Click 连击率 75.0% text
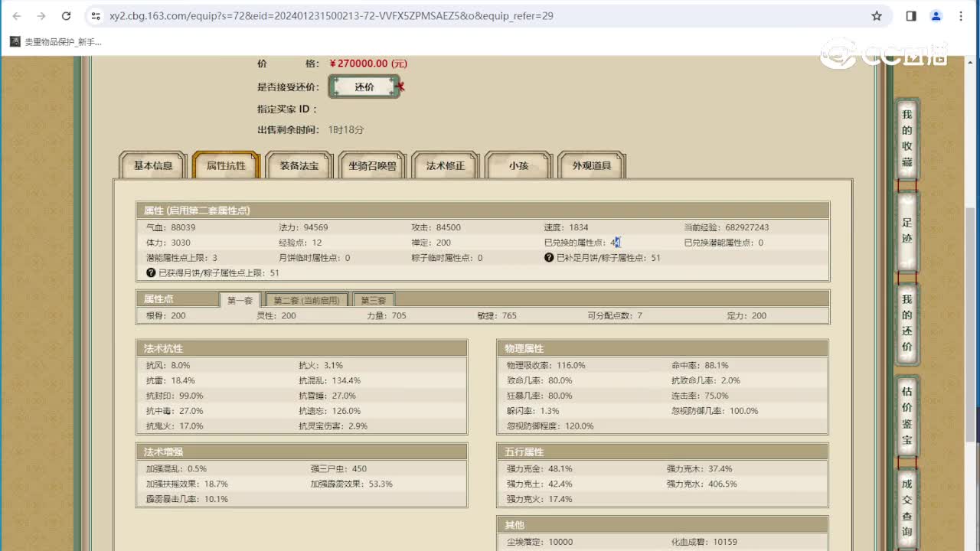Viewport: 980px width, 551px height. [700, 396]
